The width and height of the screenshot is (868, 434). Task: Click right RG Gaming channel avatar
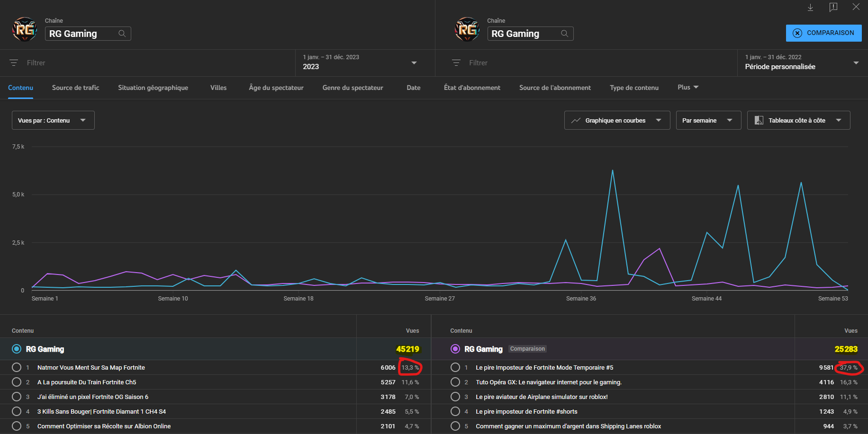[467, 29]
